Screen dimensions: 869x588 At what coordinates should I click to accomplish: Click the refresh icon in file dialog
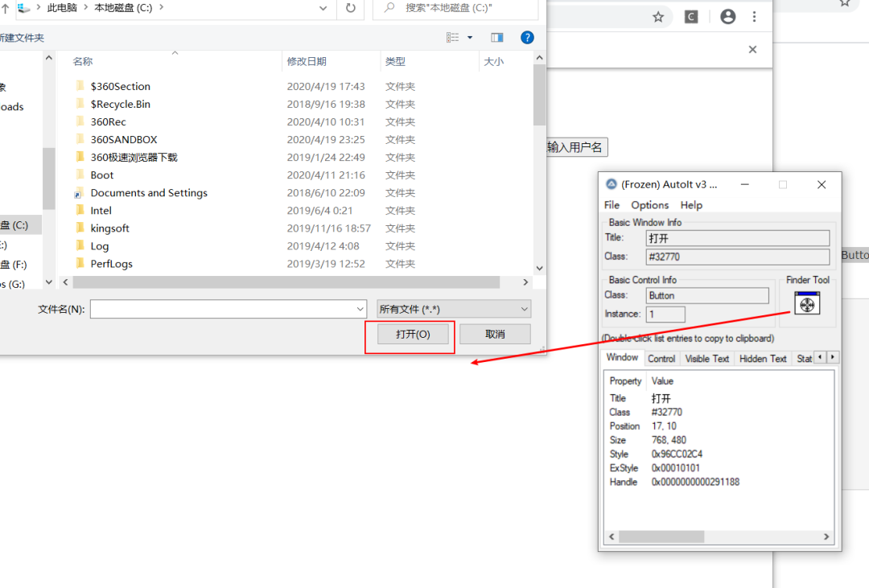[x=350, y=8]
